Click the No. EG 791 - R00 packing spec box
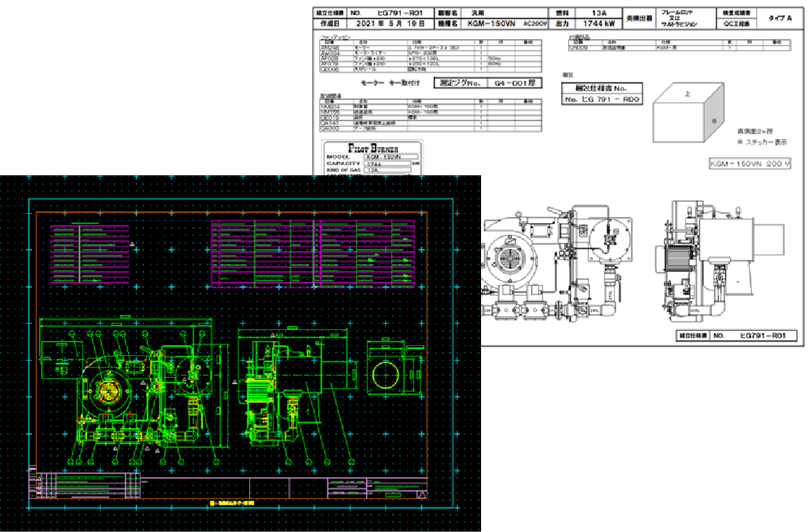 [602, 99]
